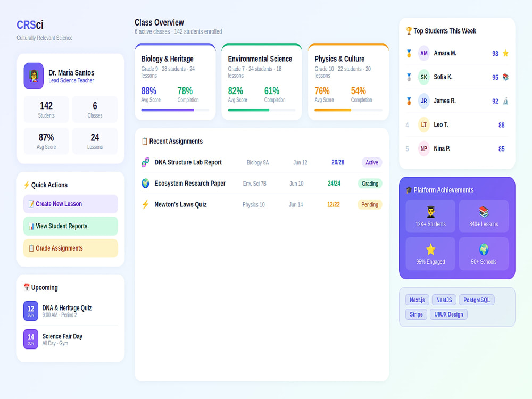Click the DNA helix icon beside Lab Report
Screen dimensions: 532x399
click(x=145, y=162)
